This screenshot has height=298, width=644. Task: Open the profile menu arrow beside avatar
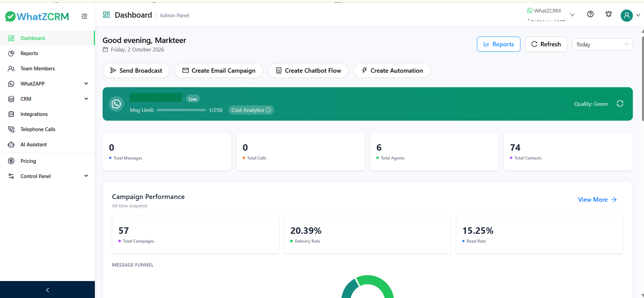638,15
